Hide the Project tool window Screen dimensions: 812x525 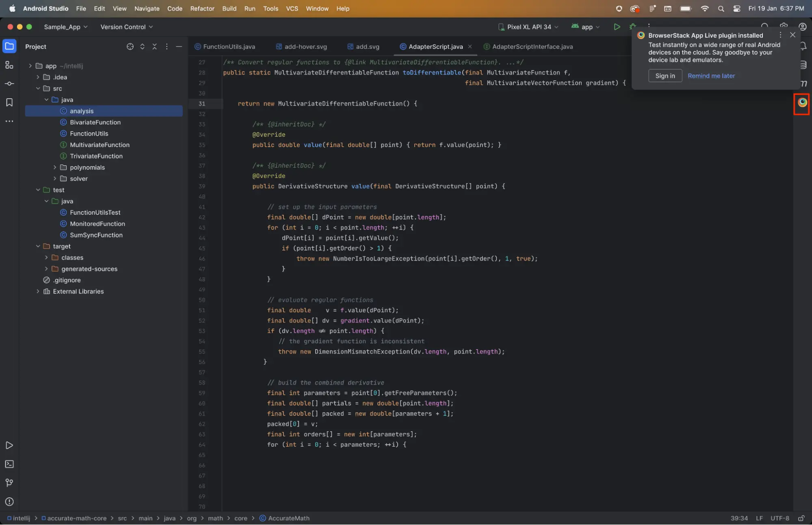point(179,47)
